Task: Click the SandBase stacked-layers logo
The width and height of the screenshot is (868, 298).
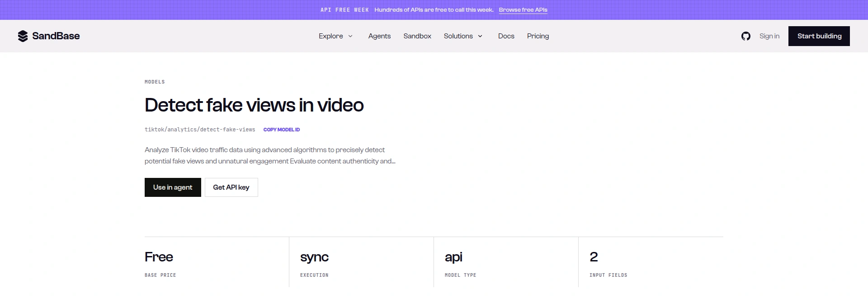Action: pos(23,36)
